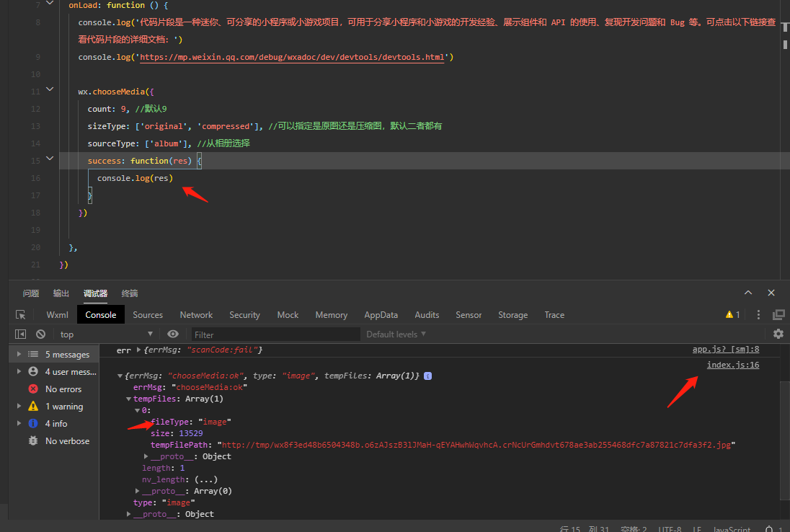Click the inspect element picker icon
Screen dimensions: 790x532
coord(21,315)
